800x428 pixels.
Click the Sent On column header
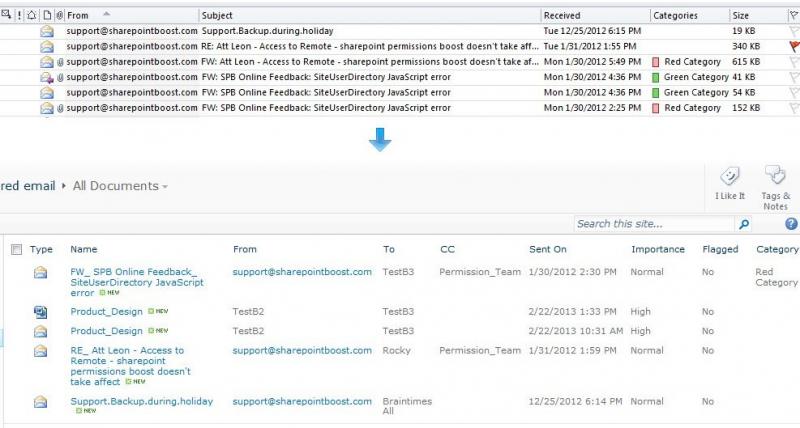coord(548,249)
